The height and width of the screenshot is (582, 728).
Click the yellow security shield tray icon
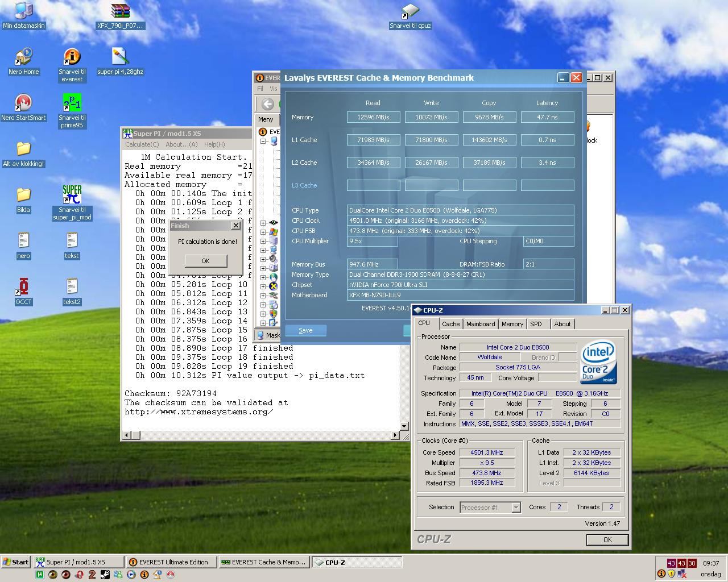click(x=671, y=573)
